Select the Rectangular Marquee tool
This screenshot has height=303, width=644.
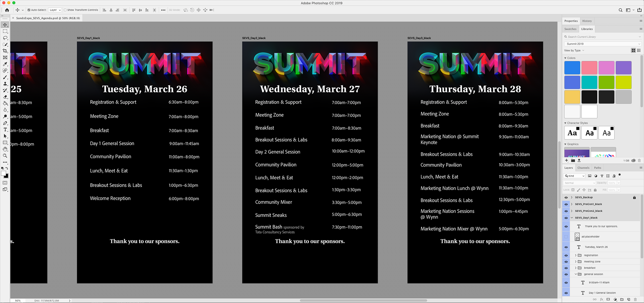point(5,31)
